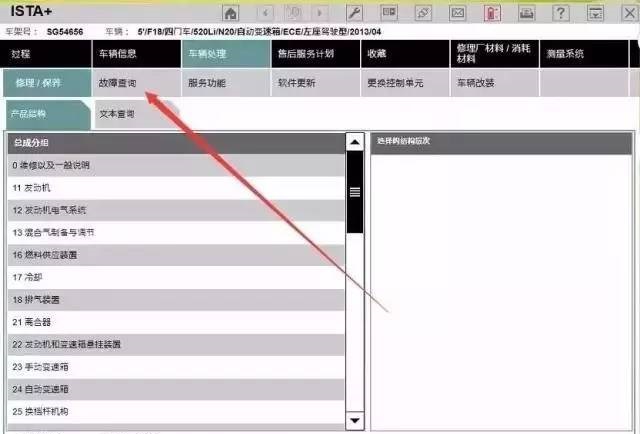Image resolution: width=640 pixels, height=434 pixels.
Task: Open the envelope feedback icon
Action: 458,13
